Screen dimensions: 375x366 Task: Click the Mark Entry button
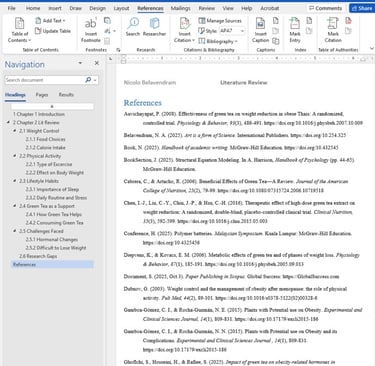click(295, 30)
